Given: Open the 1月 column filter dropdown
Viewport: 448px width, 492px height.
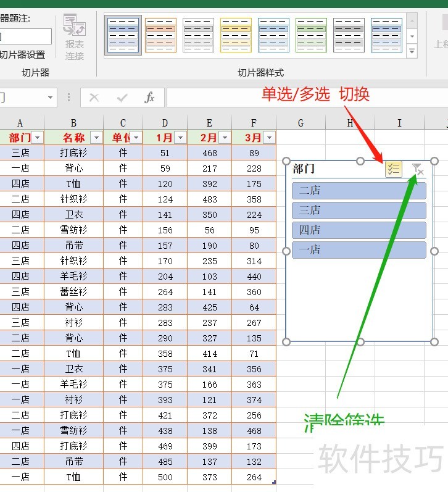Looking at the screenshot, I should pos(181,138).
